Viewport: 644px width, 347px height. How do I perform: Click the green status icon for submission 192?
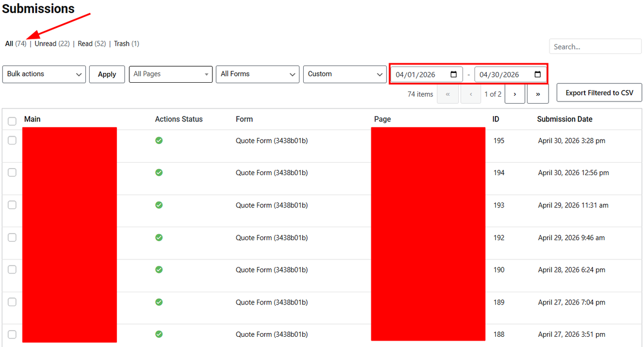(x=159, y=237)
